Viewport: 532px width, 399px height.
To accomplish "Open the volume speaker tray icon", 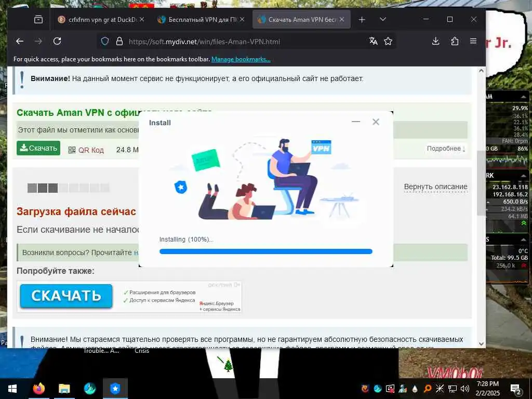I will [x=465, y=389].
